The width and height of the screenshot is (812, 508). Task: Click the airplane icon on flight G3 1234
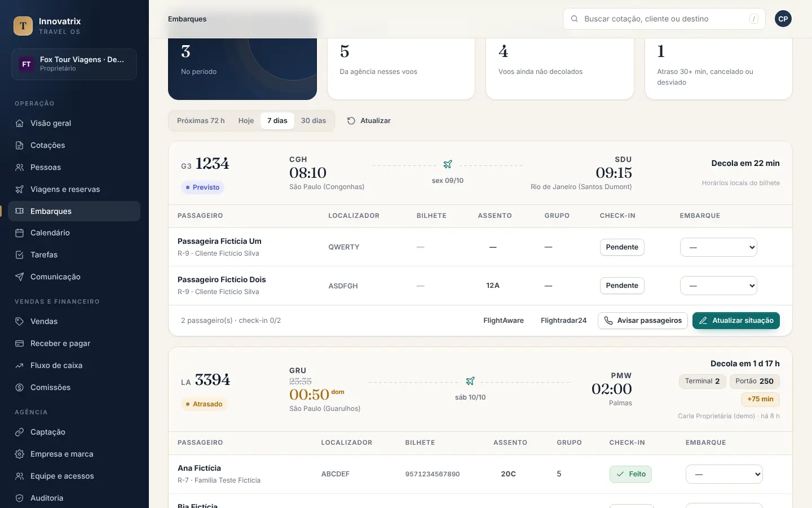[x=448, y=164]
